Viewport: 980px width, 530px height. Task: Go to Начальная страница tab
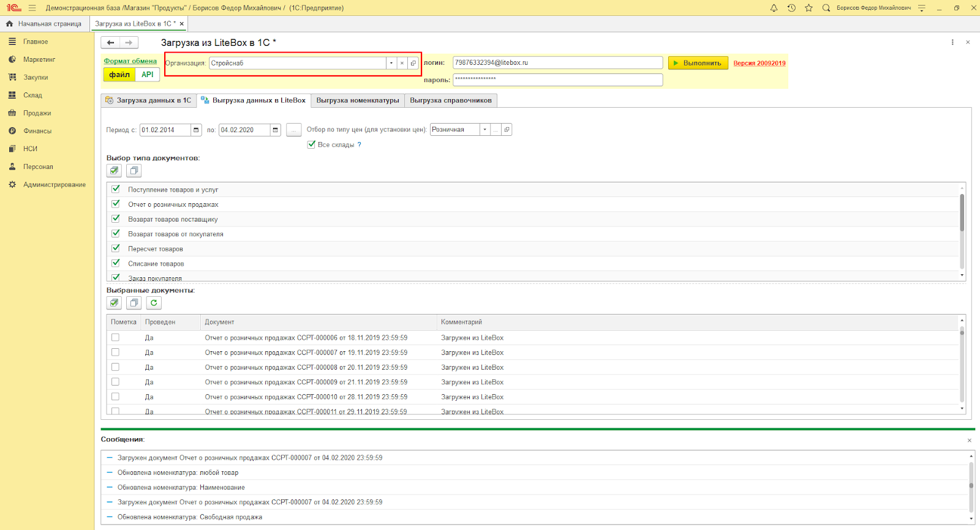45,24
